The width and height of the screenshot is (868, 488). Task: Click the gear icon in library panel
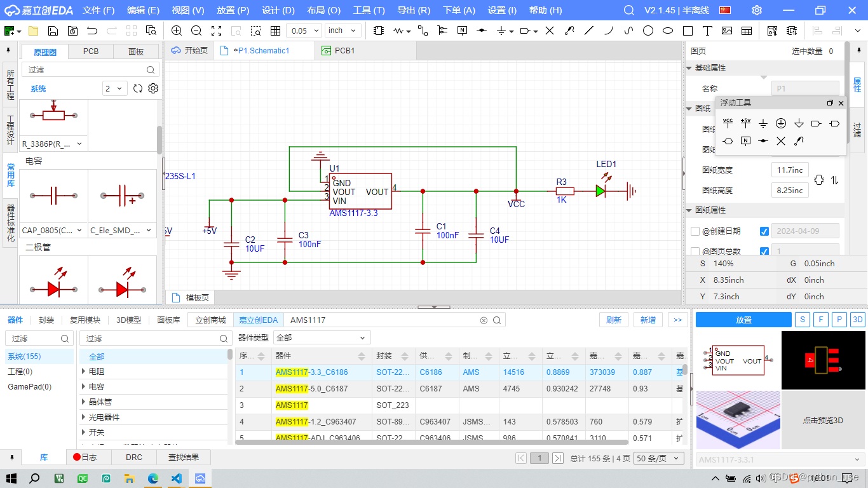click(x=153, y=89)
